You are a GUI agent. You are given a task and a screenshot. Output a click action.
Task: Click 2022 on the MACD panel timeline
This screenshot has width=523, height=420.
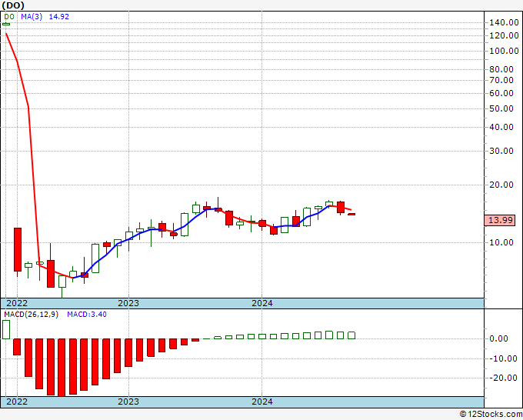pos(17,402)
